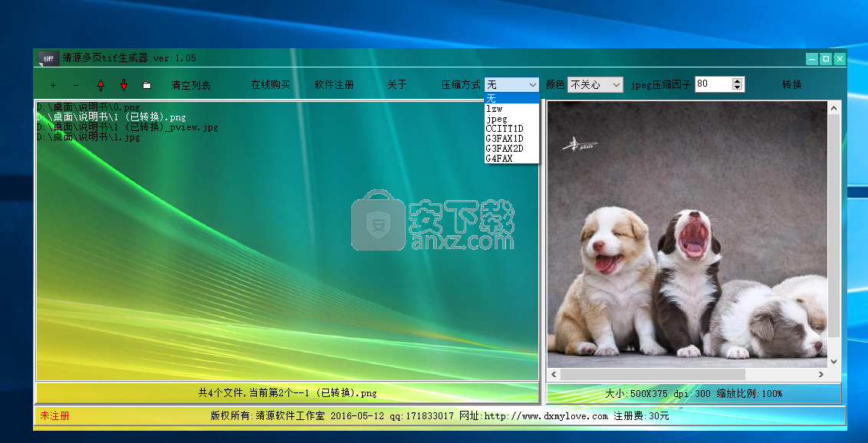Select G3FAX2D compression option

coord(511,148)
